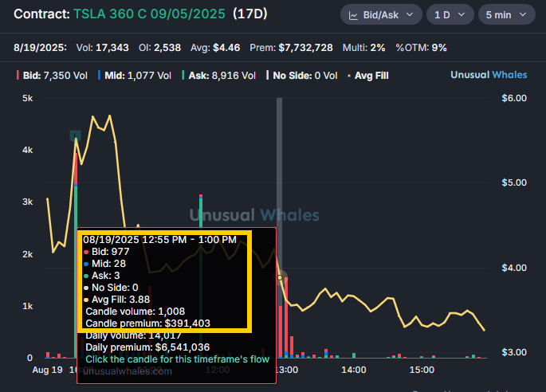This screenshot has width=546, height=392.
Task: Click 'Bid: 977' line in tooltip
Action: coord(107,252)
